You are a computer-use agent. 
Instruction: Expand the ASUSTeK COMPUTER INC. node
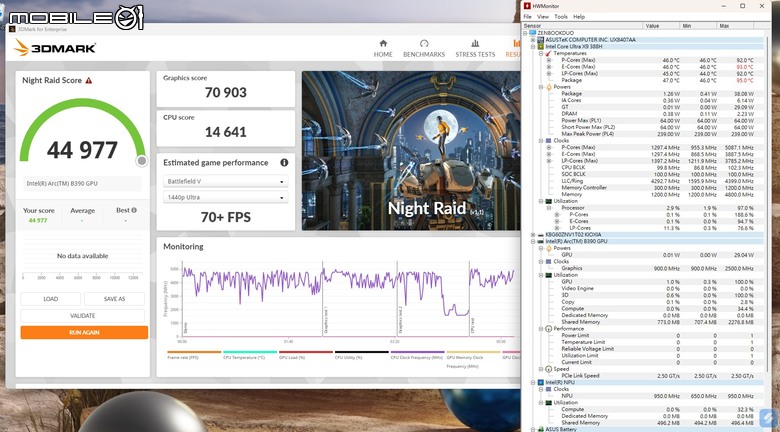[533, 40]
